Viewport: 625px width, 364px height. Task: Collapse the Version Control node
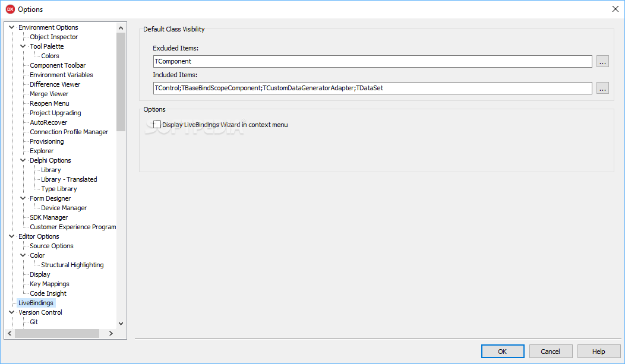(x=11, y=312)
